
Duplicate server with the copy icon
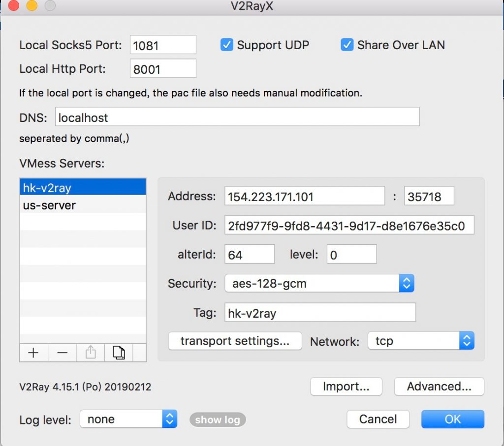tap(119, 353)
